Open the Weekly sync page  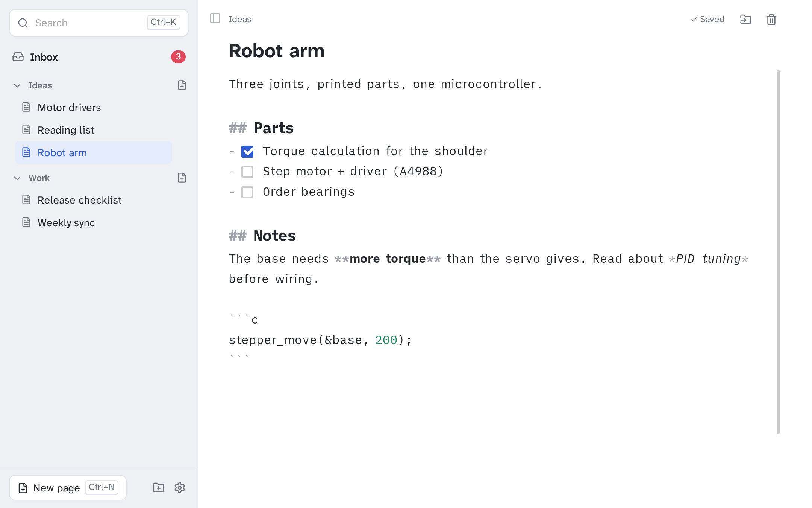[x=94, y=222]
